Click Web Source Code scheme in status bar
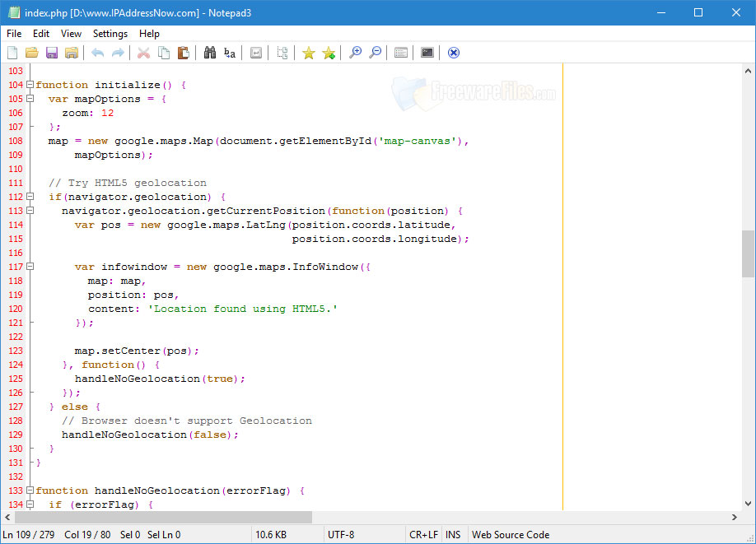Viewport: 756px width, 544px height. [x=510, y=535]
